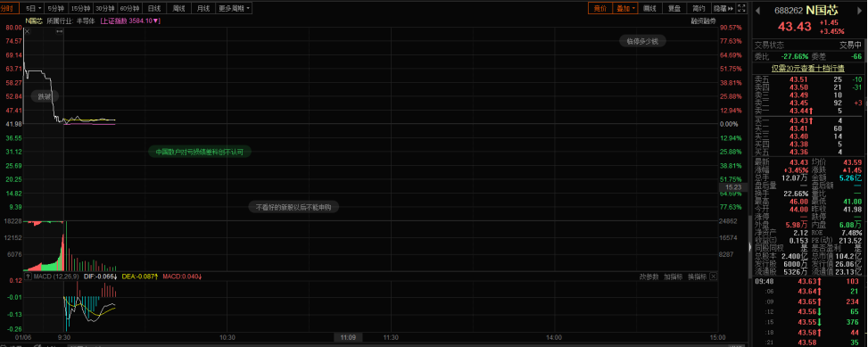Open fullscreen chart view icon
The width and height of the screenshot is (868, 347).
click(743, 8)
